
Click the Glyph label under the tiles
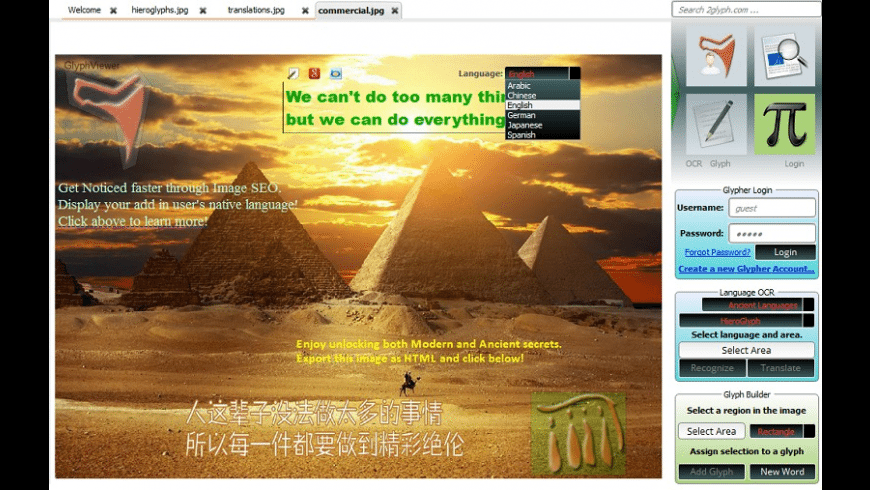coord(720,164)
